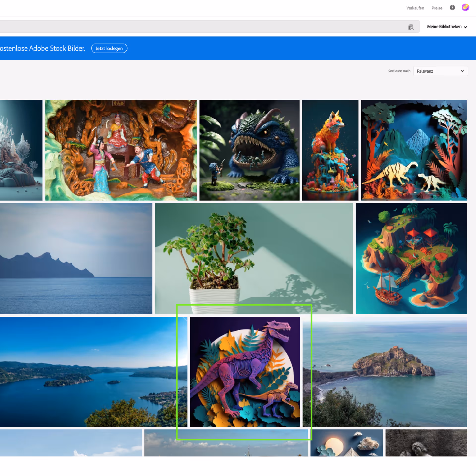Open the blue monster frog image
The height and width of the screenshot is (476, 476).
click(249, 150)
